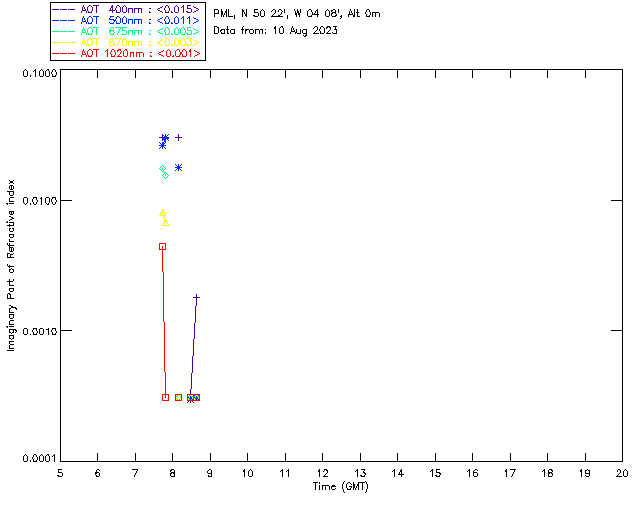Click the PML station location header text
640x512 pixels.
point(297,13)
